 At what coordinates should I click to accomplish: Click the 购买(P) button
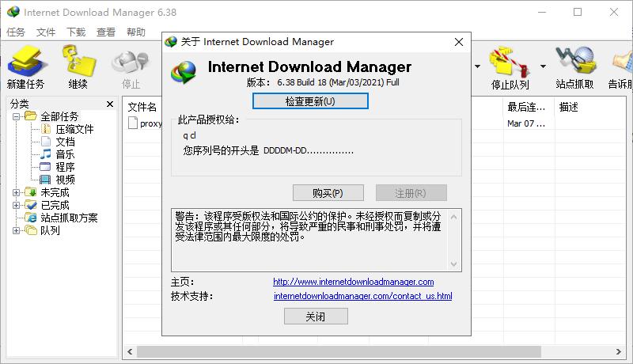(328, 193)
